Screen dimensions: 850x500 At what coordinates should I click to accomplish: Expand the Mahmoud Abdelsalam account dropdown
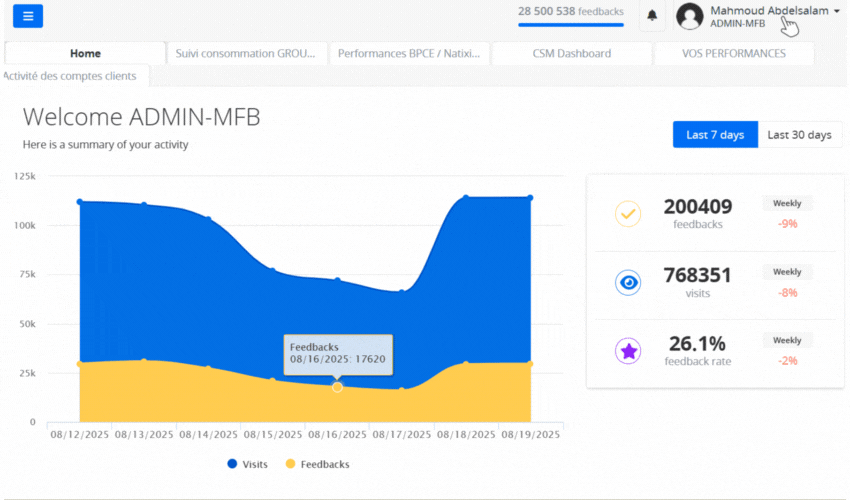coord(836,11)
